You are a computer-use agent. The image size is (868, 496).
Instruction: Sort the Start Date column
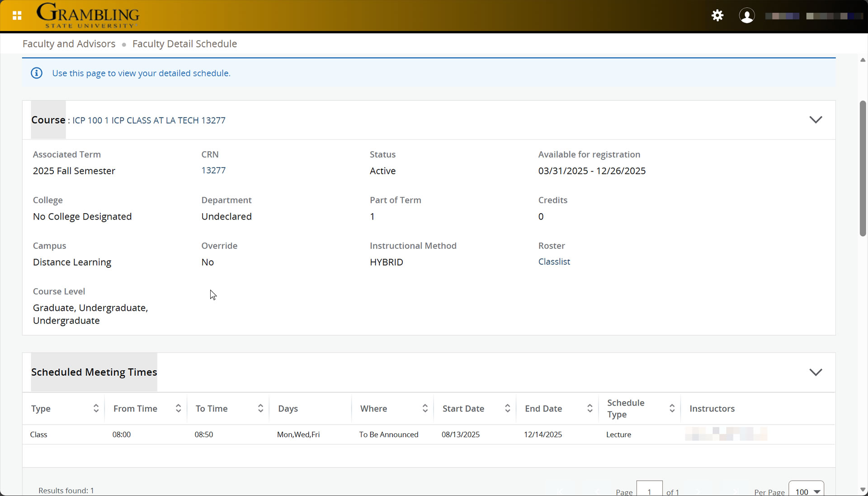tap(508, 408)
